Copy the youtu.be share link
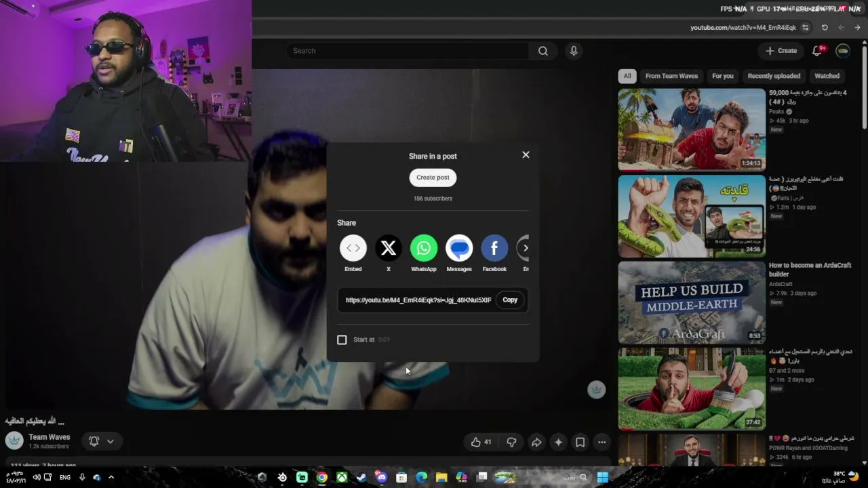This screenshot has width=868, height=488. (x=510, y=300)
